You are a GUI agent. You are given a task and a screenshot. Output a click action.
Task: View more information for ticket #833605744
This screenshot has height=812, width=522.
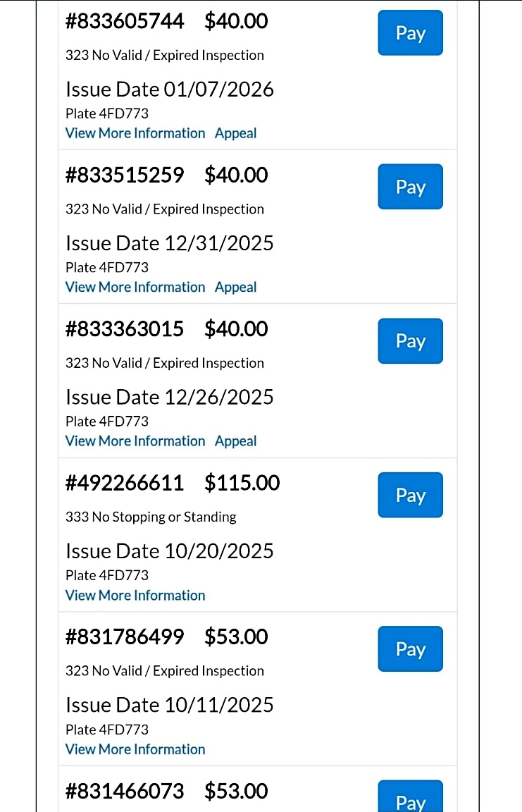(x=135, y=133)
